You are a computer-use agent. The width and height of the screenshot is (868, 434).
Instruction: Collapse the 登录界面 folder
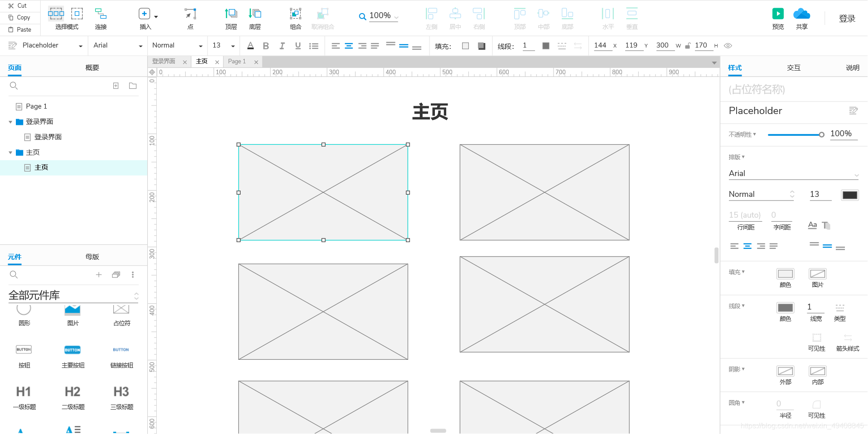pos(10,122)
